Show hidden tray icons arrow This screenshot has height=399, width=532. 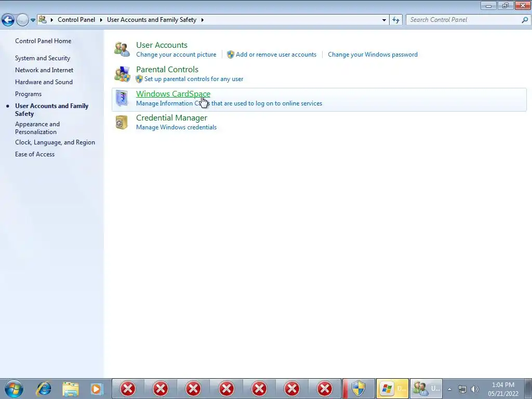coord(449,389)
